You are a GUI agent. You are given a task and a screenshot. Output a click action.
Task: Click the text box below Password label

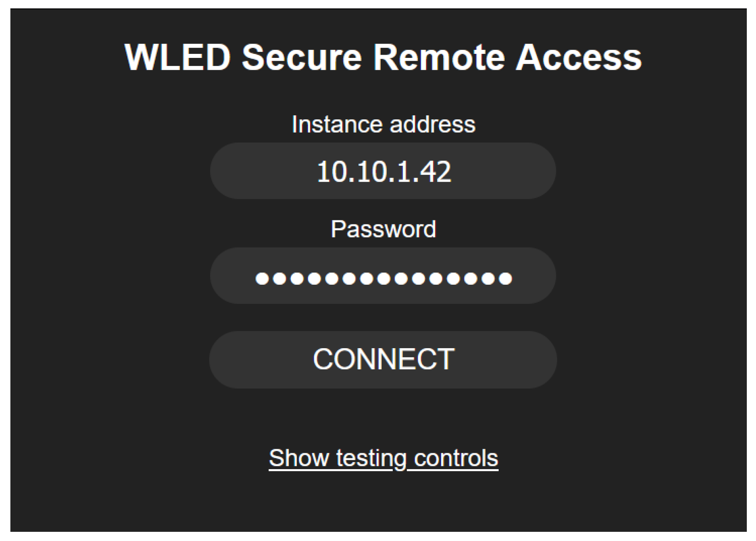383,276
